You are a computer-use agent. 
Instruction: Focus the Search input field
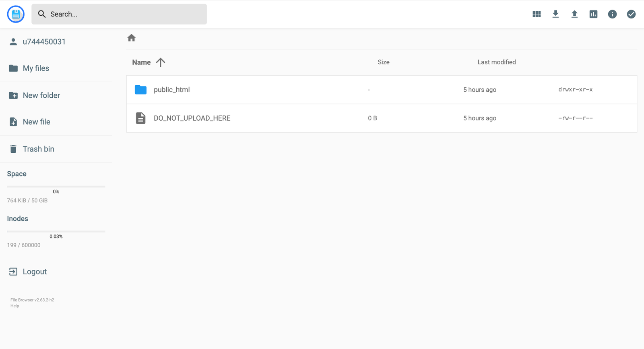pos(119,14)
